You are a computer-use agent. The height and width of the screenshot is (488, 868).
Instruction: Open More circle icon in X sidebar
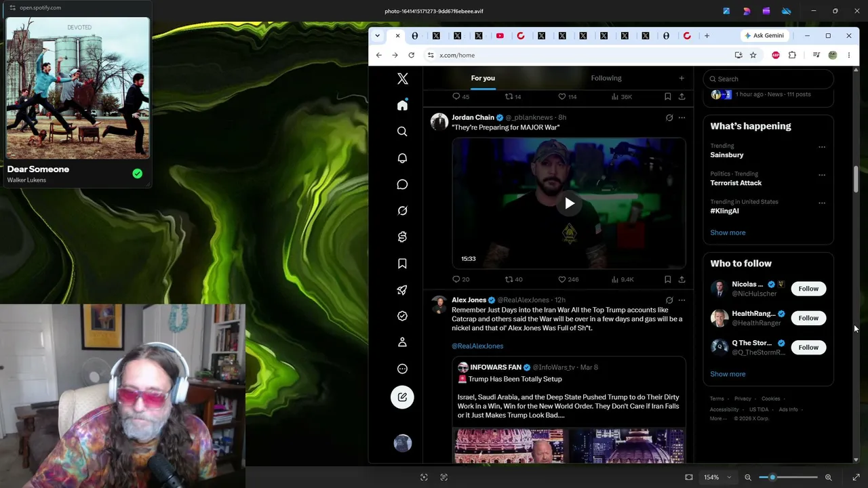click(x=402, y=369)
